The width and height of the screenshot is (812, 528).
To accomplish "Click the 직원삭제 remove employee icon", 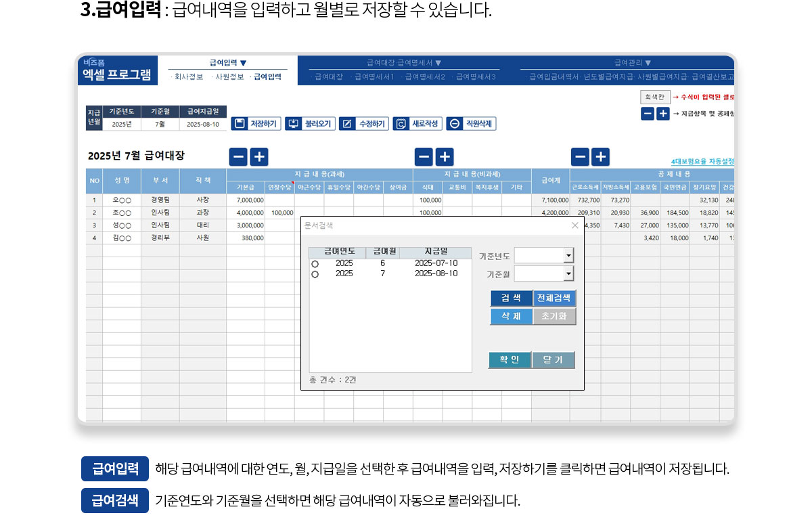I will pos(455,124).
